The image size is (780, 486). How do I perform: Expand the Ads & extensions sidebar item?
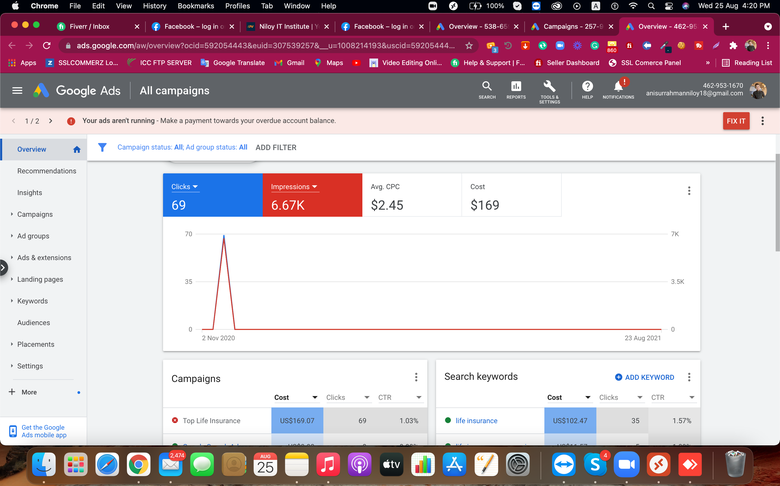44,258
